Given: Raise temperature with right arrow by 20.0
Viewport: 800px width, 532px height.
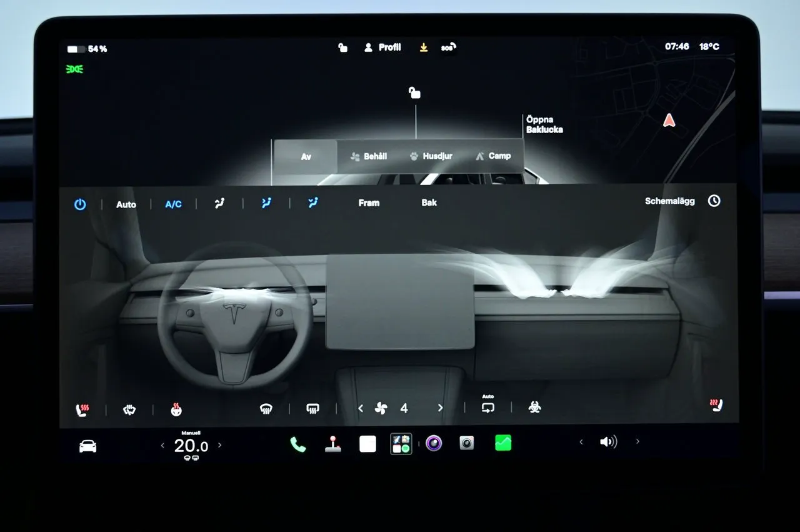Looking at the screenshot, I should (x=219, y=446).
